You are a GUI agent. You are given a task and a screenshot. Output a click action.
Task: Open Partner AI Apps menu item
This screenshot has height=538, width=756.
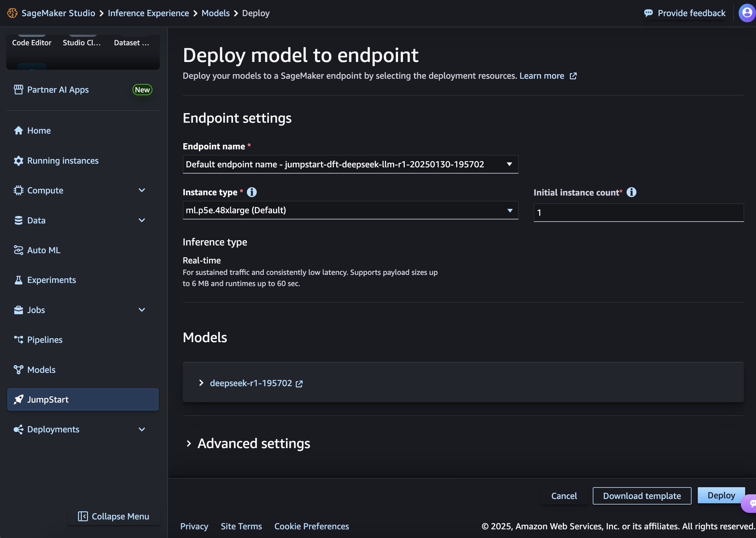(x=58, y=90)
